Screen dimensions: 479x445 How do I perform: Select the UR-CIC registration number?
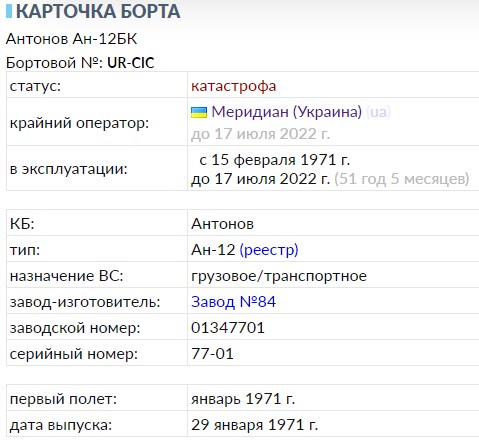(x=131, y=63)
